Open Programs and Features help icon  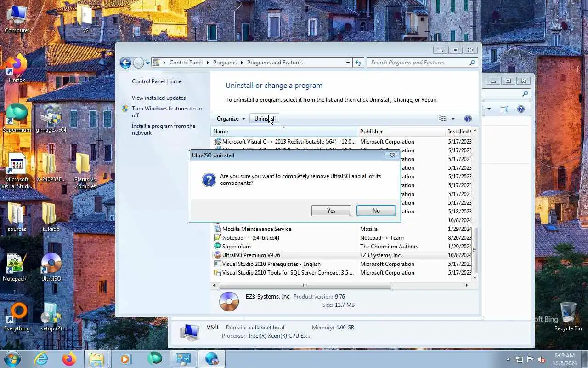(468, 119)
